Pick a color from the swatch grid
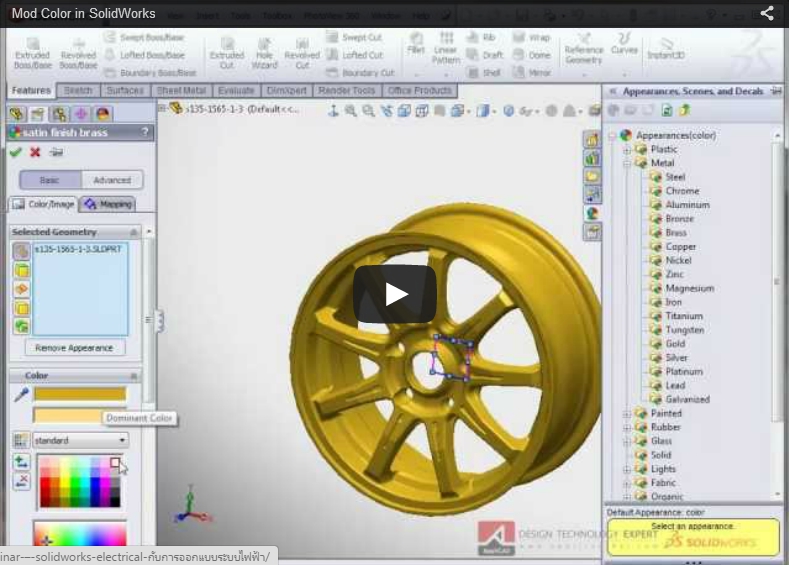Viewport: 789px width, 565px height. pos(80,481)
